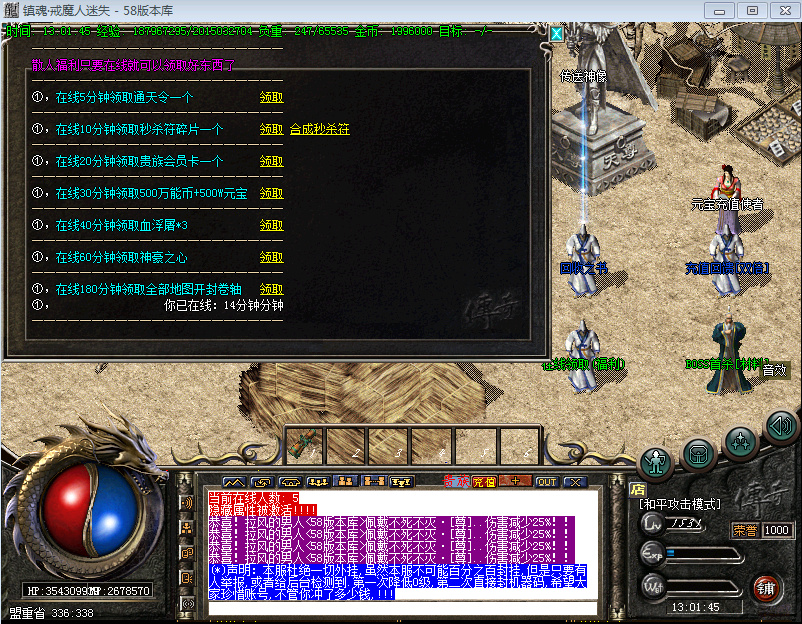802x624 pixels.
Task: Open the inventory bag round button
Action: 699,453
